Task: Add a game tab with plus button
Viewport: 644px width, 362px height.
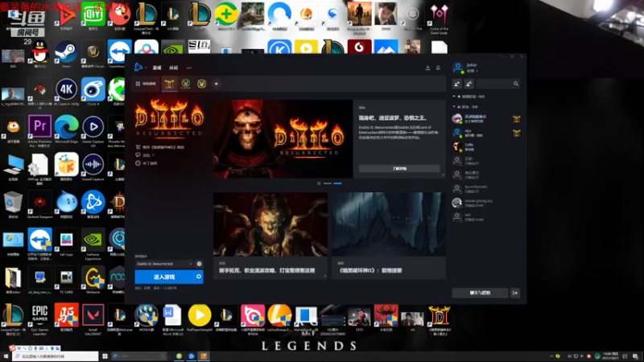Action: click(216, 84)
